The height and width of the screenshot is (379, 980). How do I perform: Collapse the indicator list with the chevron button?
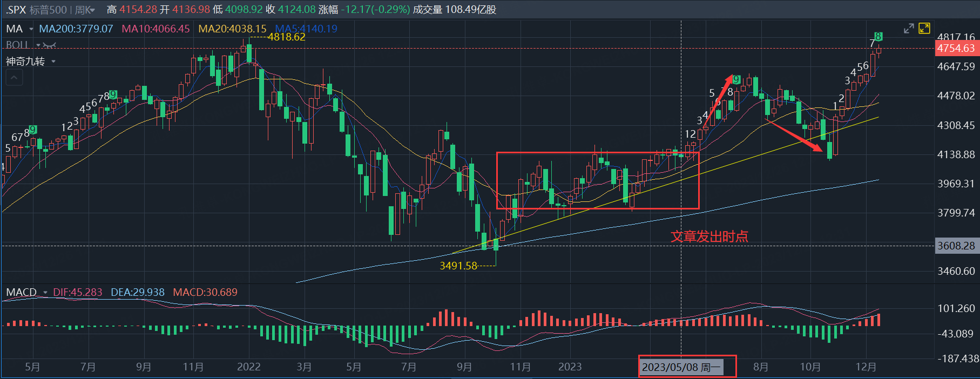click(x=14, y=78)
